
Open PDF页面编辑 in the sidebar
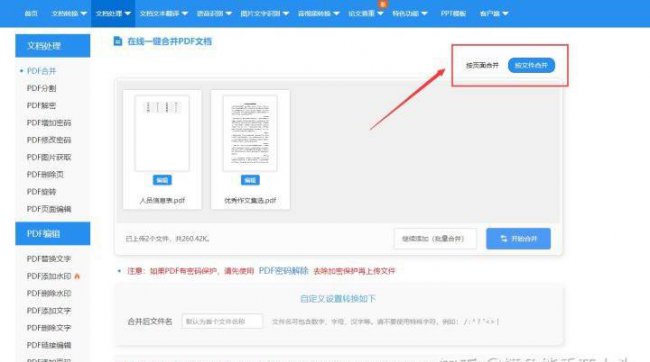pyautogui.click(x=49, y=209)
